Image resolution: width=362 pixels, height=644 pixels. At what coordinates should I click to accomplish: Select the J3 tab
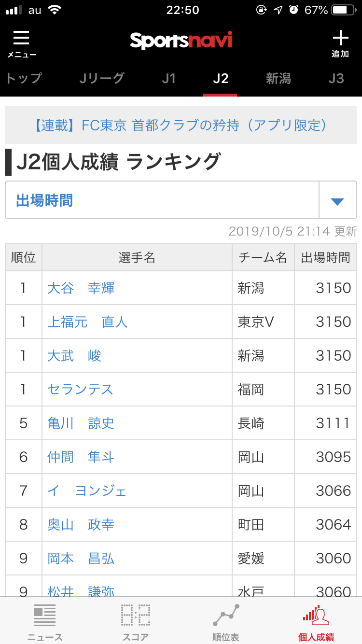[x=336, y=78]
